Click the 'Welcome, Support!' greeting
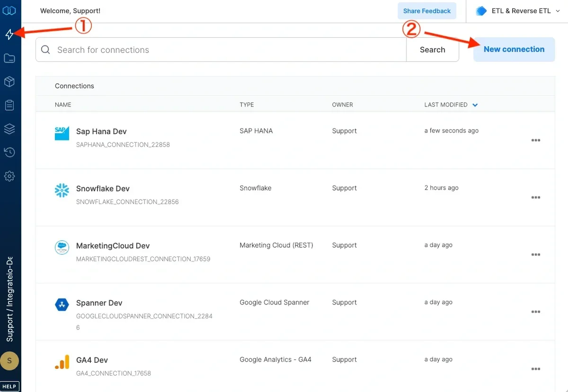 (x=70, y=11)
